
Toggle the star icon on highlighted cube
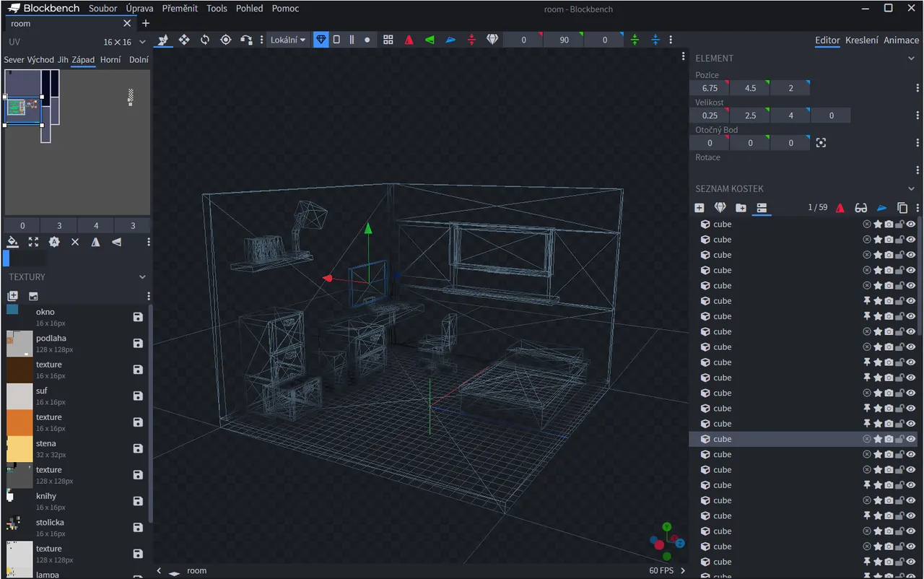click(x=878, y=439)
